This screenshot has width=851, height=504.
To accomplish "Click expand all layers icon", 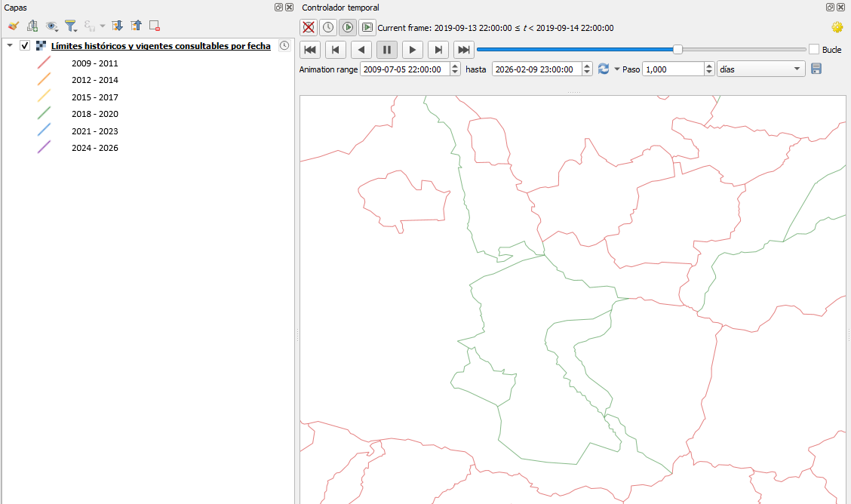I will click(117, 26).
